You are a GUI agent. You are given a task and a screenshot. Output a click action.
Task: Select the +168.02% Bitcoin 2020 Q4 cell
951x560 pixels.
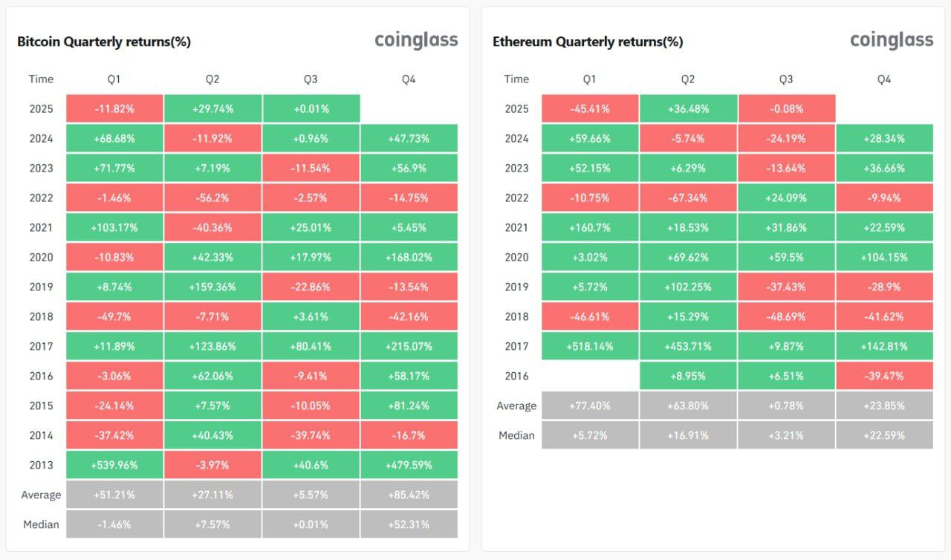(x=409, y=257)
